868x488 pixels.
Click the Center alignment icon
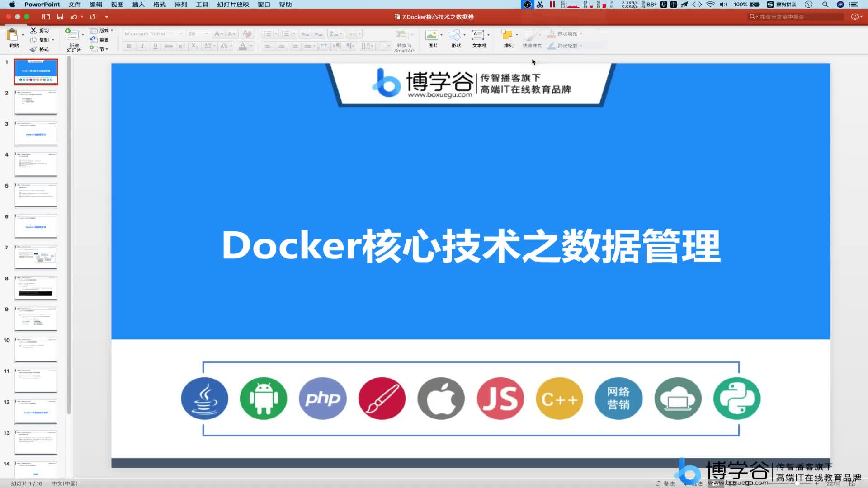[282, 46]
